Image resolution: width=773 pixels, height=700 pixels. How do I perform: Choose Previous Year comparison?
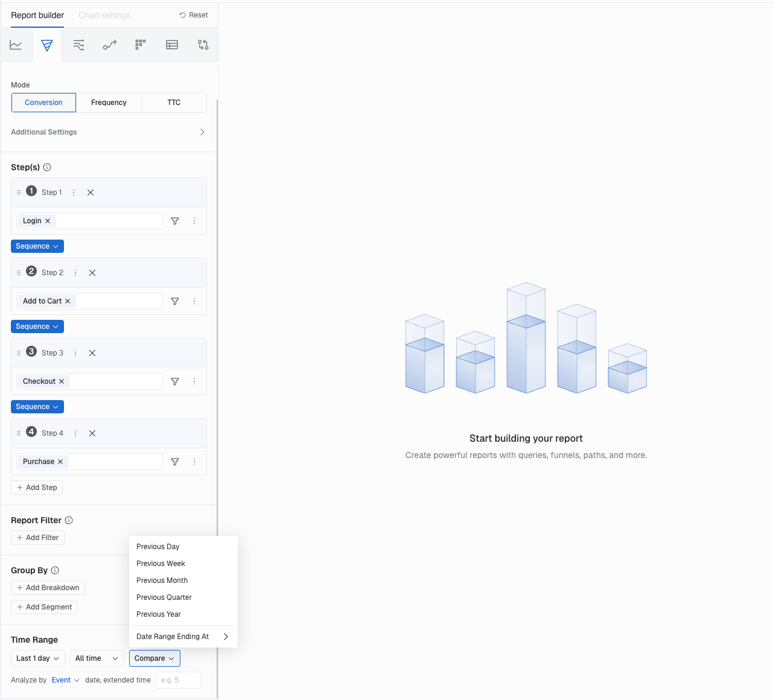[183, 614]
